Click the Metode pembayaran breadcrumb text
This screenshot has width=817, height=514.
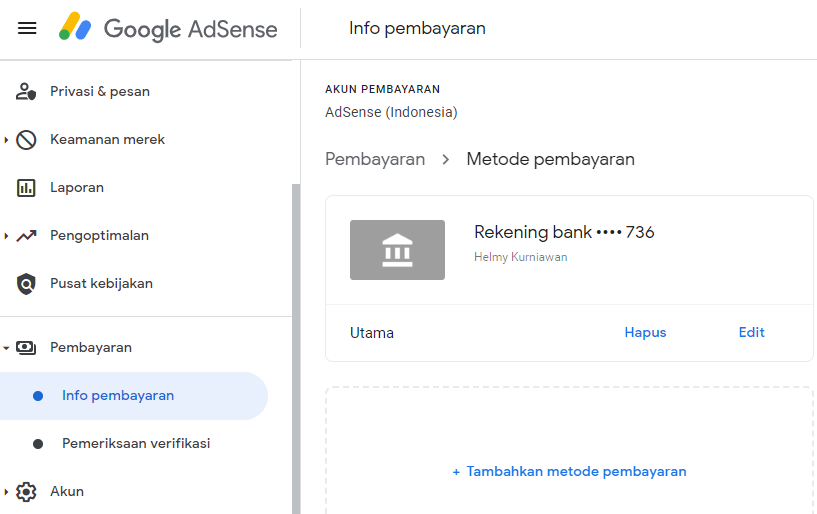click(550, 159)
